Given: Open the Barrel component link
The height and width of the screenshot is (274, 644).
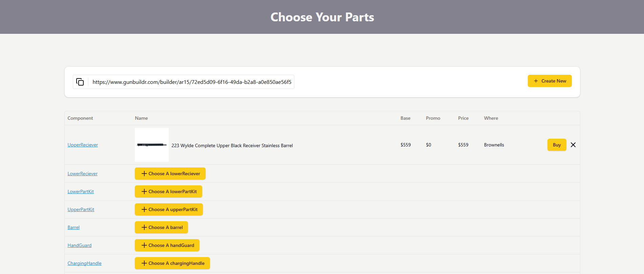Looking at the screenshot, I should 74,227.
